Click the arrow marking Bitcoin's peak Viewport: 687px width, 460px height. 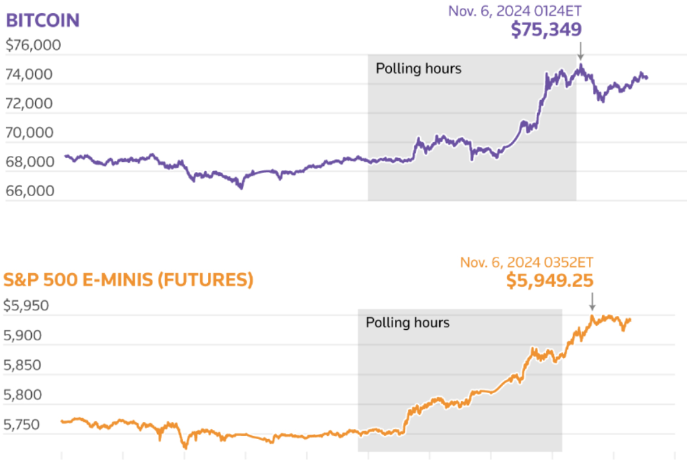(x=580, y=52)
